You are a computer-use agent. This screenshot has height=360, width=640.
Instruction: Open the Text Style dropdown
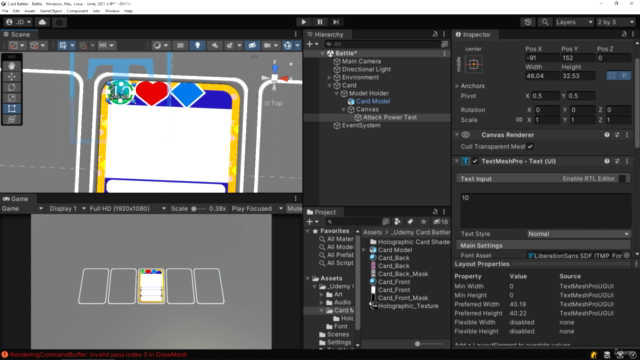[578, 234]
